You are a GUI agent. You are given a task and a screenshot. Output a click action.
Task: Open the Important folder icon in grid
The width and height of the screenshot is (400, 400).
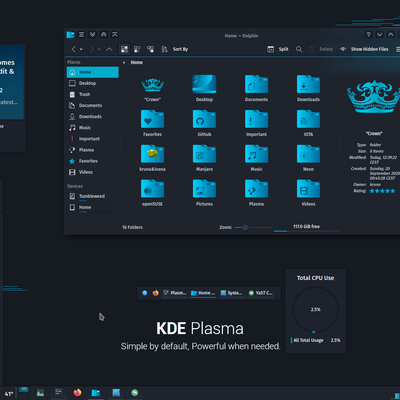point(256,119)
